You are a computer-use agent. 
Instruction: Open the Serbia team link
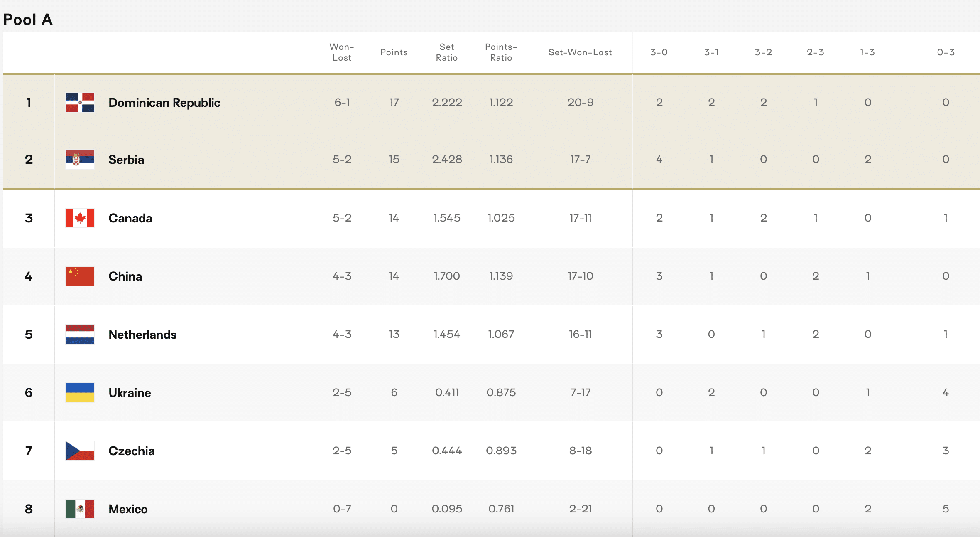126,160
